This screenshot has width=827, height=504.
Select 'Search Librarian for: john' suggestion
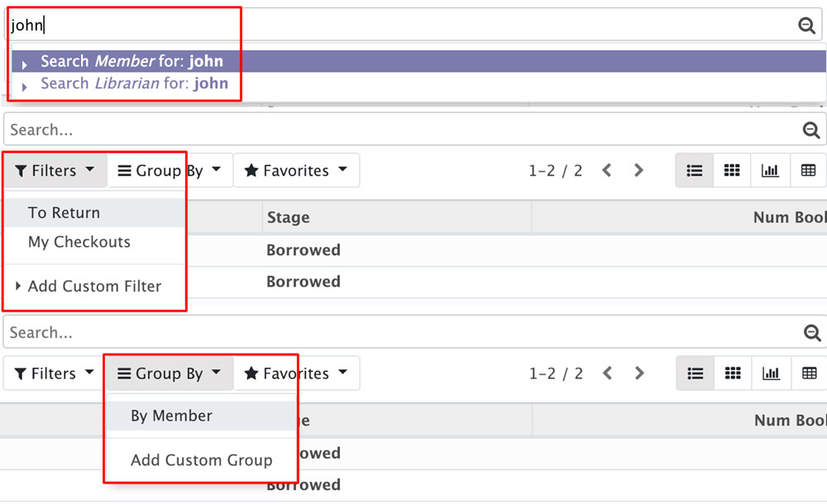pyautogui.click(x=418, y=83)
